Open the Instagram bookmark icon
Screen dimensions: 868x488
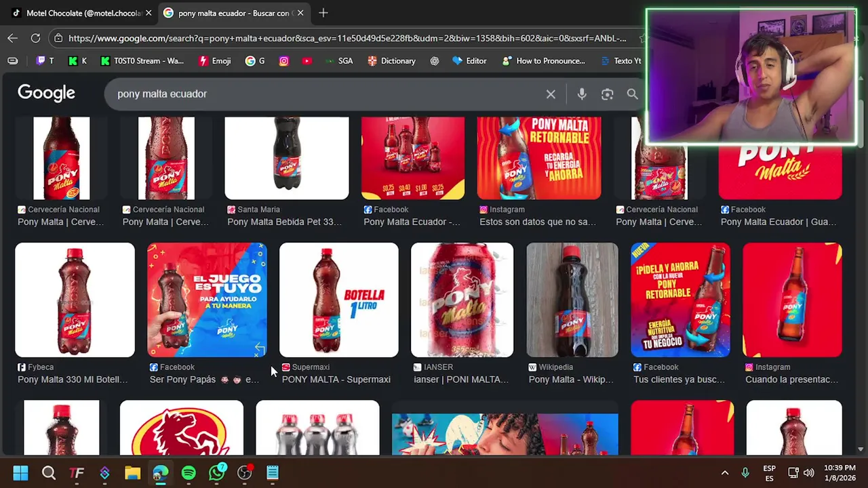pos(284,61)
